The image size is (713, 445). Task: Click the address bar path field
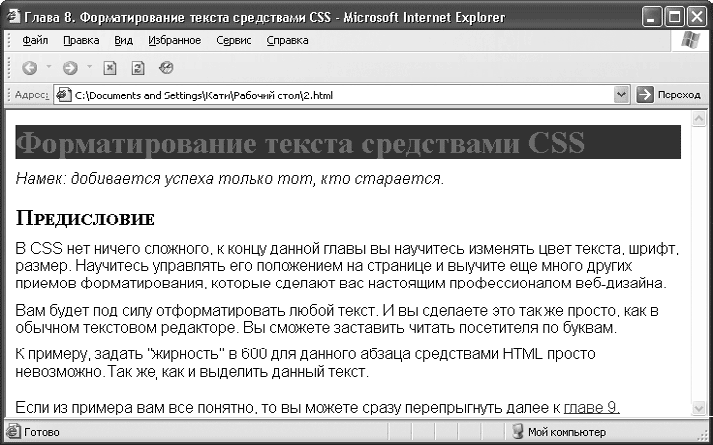click(x=340, y=95)
